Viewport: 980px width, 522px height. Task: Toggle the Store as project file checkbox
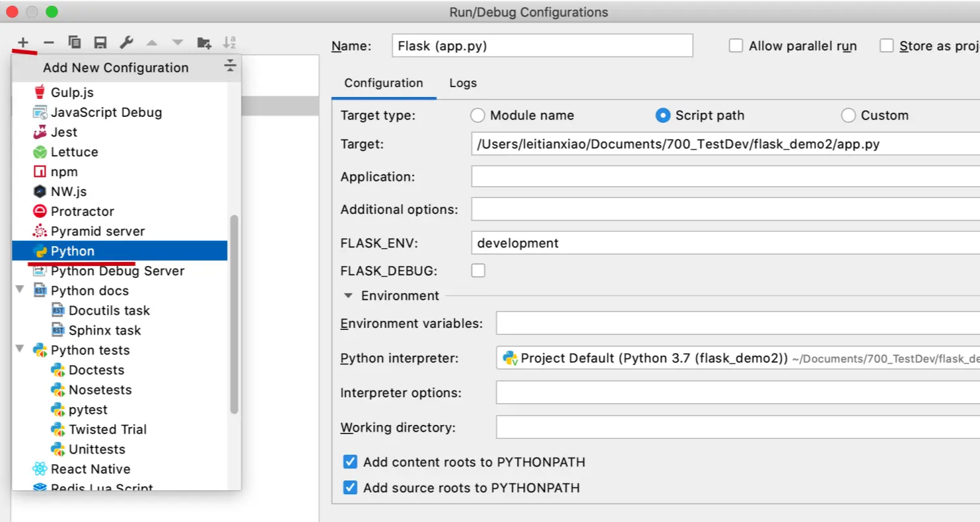click(x=887, y=46)
